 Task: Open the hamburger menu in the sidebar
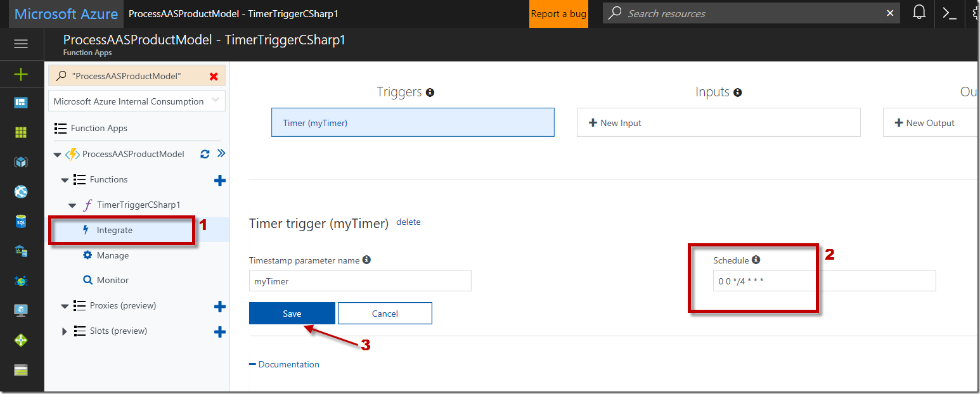coord(21,44)
